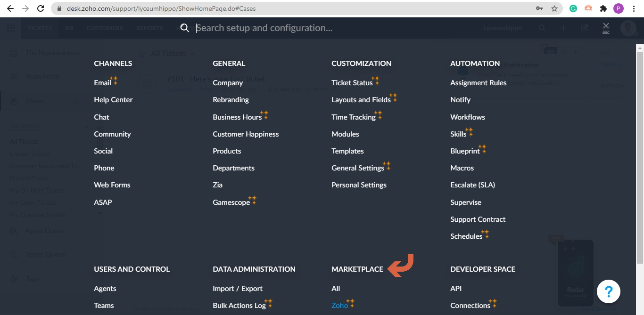Open Connections under Developer Space
The width and height of the screenshot is (644, 315).
[470, 305]
